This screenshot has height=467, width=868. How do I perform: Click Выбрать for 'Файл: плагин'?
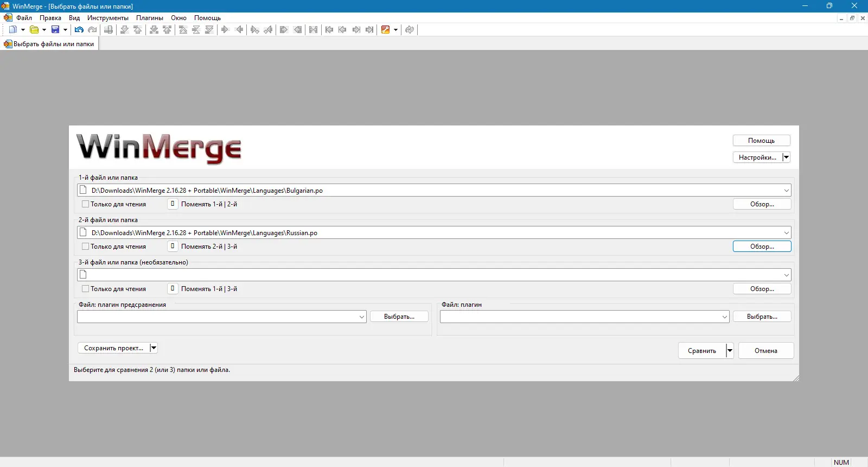[762, 317]
